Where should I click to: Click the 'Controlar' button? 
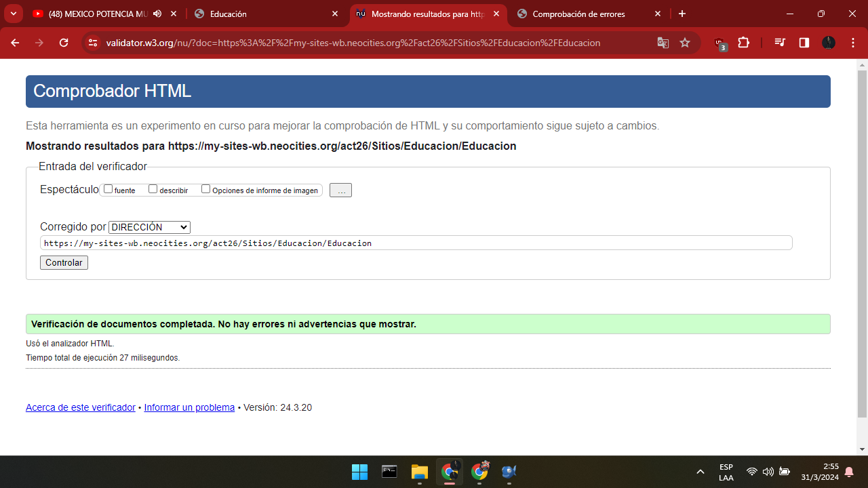point(64,262)
